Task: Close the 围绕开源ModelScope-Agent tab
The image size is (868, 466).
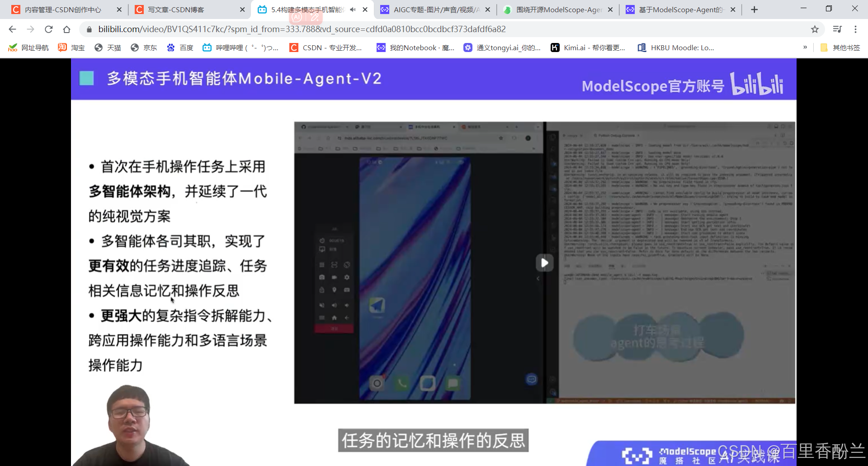Action: (x=610, y=10)
